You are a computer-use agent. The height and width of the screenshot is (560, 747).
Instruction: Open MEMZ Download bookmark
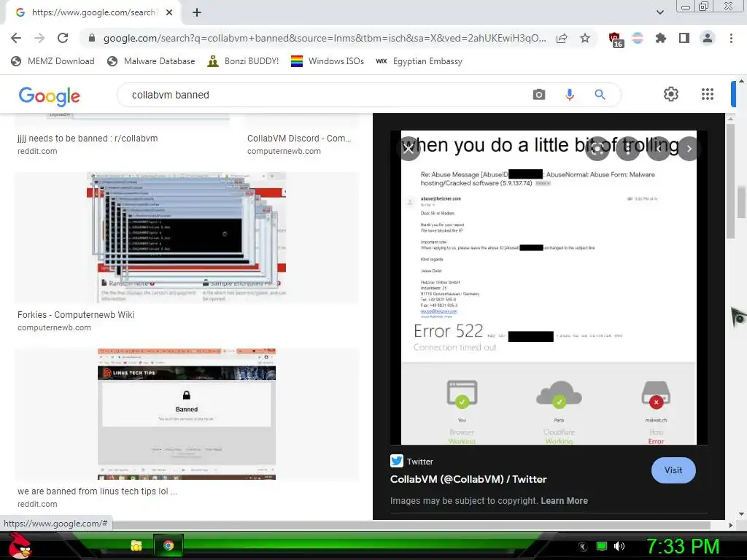(53, 61)
